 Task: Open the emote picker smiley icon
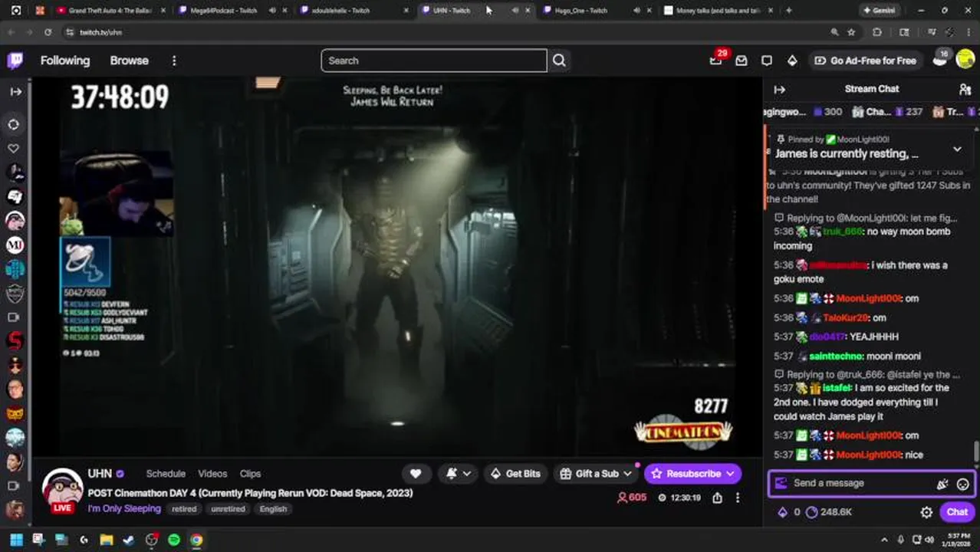click(x=963, y=484)
